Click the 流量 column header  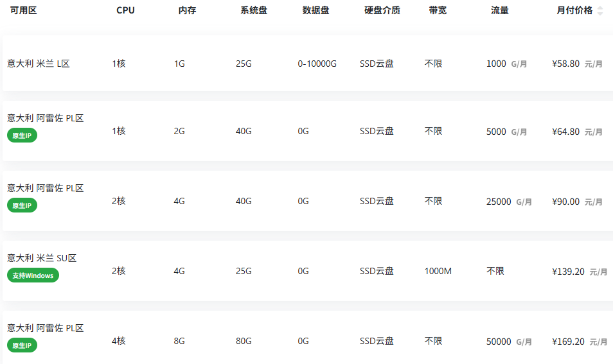point(500,11)
